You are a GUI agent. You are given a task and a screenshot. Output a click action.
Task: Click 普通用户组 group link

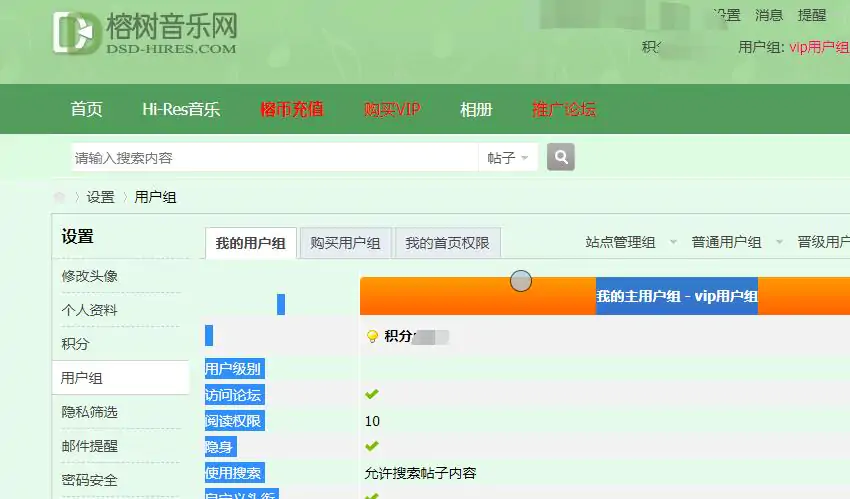(727, 242)
